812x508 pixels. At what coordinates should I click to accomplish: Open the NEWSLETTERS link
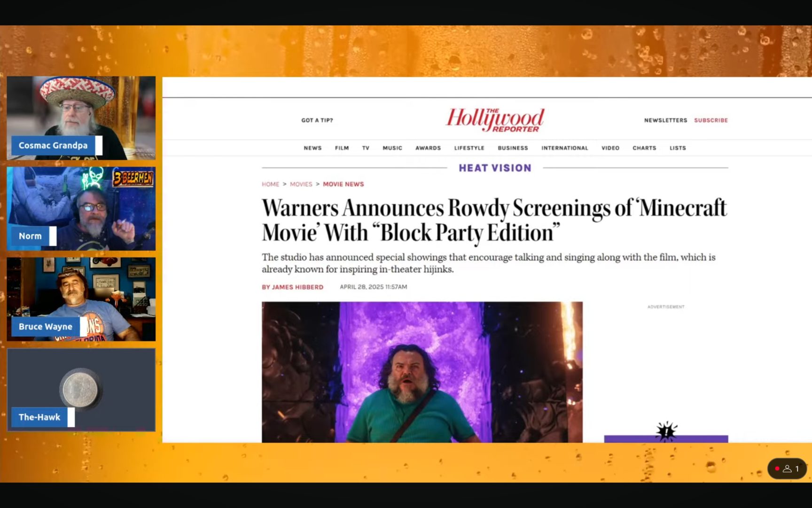tap(665, 120)
